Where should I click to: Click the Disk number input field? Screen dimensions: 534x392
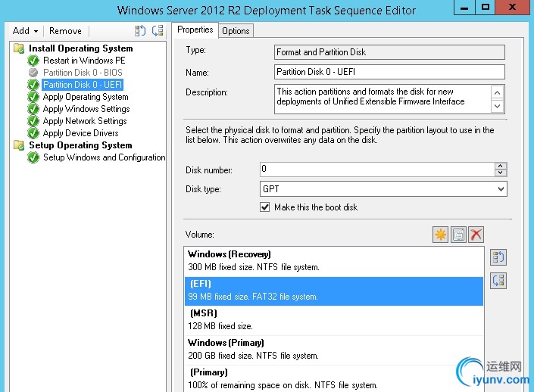point(377,170)
